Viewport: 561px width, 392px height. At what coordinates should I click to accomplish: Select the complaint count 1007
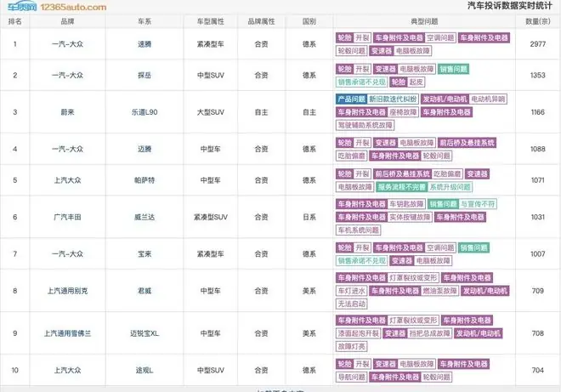pos(538,253)
